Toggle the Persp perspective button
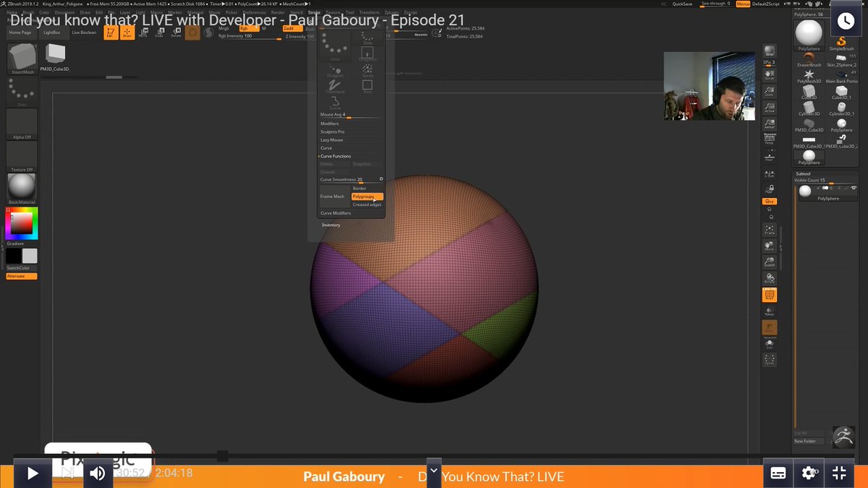The width and height of the screenshot is (868, 488). (x=769, y=140)
